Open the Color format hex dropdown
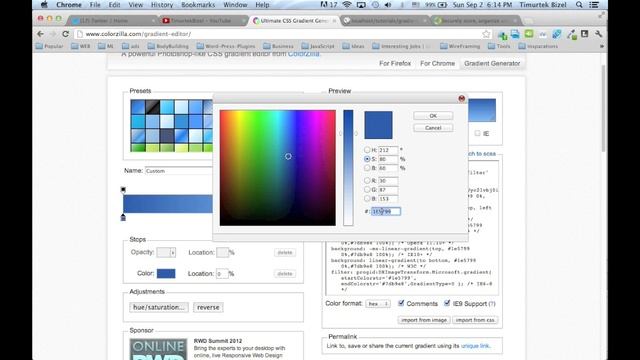Viewport: 640px width, 360px height. pos(378,304)
